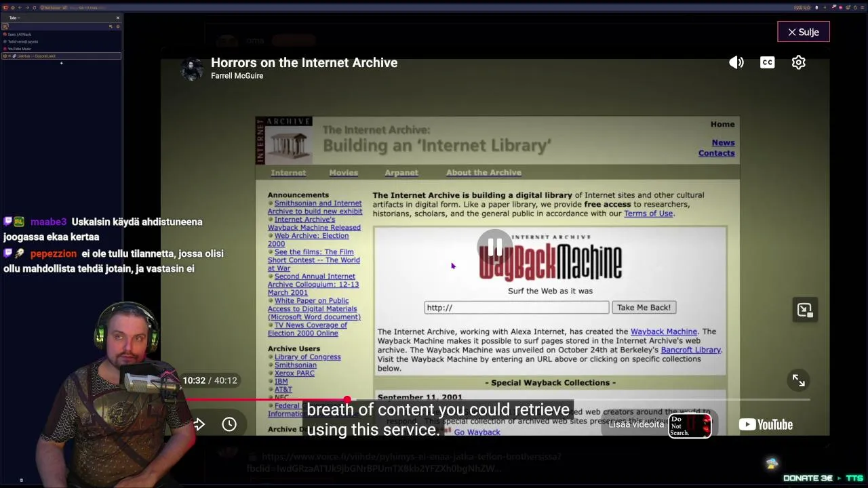The image size is (868, 488).
Task: Click the Internet Archive logo image
Action: click(x=284, y=141)
